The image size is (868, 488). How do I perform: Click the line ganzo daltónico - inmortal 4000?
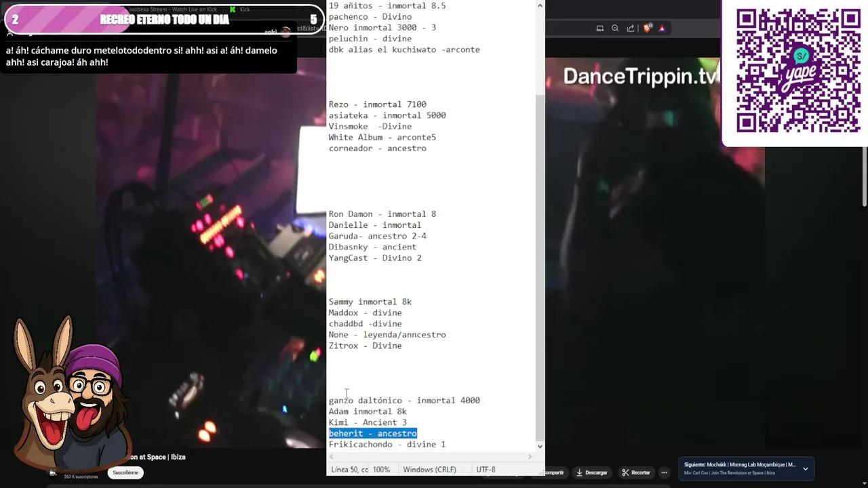tap(404, 401)
